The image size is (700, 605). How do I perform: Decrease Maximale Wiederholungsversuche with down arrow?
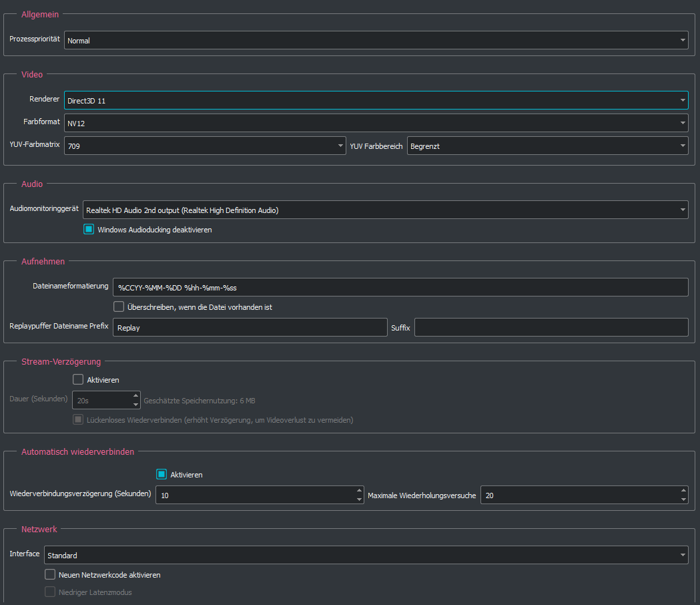click(x=683, y=499)
